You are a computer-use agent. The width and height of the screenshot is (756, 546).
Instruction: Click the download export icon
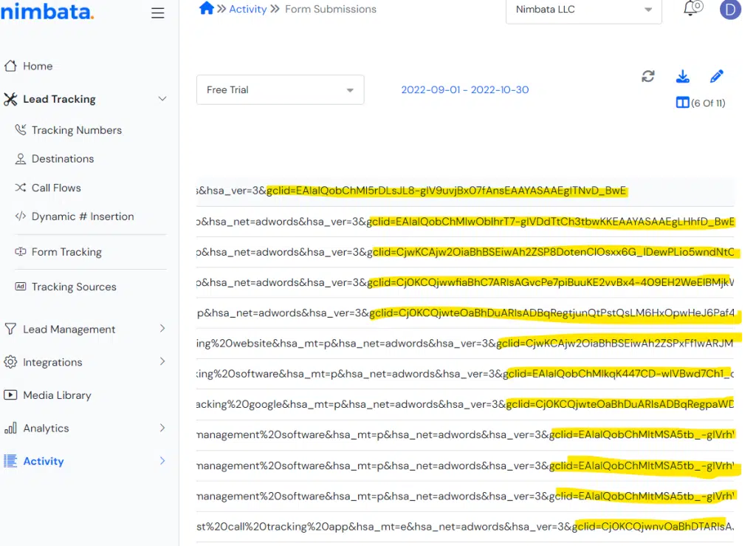click(x=682, y=76)
